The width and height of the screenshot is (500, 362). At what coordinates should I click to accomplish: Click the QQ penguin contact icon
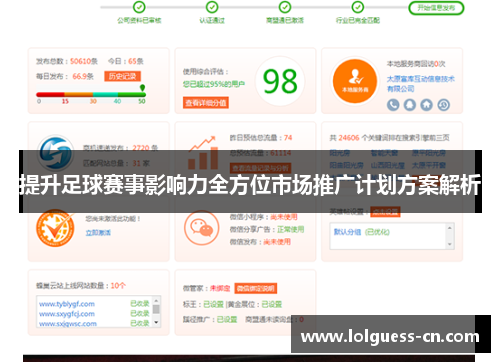coord(410,105)
